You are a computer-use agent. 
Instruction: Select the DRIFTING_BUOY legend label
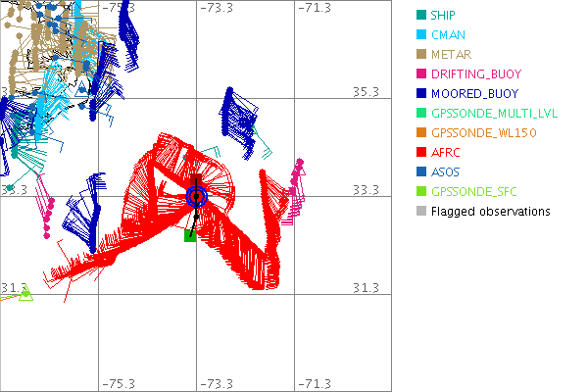click(x=476, y=73)
